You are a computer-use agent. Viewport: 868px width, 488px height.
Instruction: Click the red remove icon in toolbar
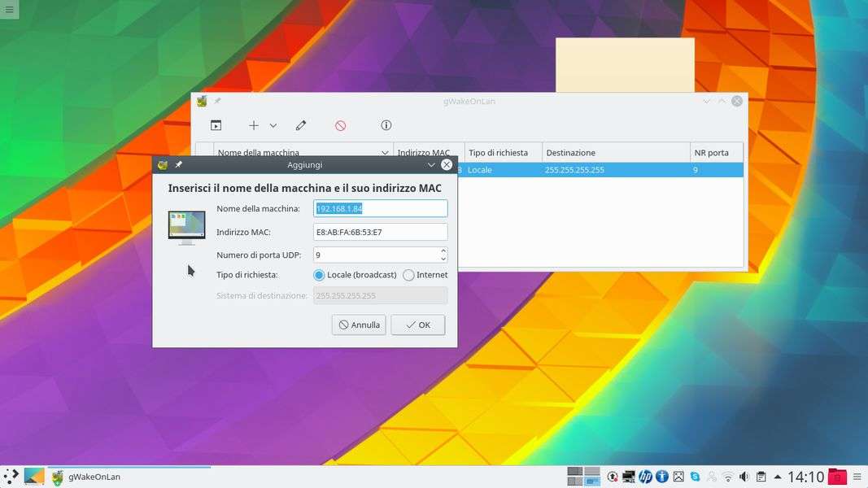(x=341, y=125)
